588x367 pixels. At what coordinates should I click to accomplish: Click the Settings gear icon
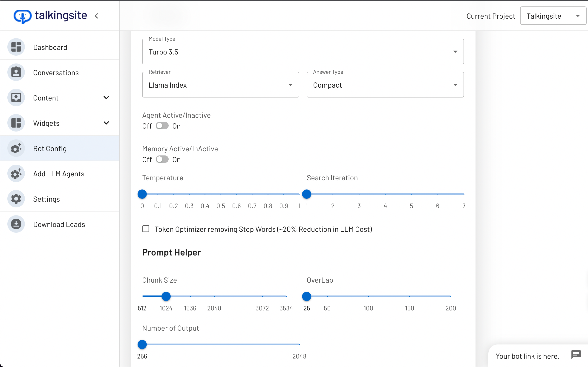16,199
